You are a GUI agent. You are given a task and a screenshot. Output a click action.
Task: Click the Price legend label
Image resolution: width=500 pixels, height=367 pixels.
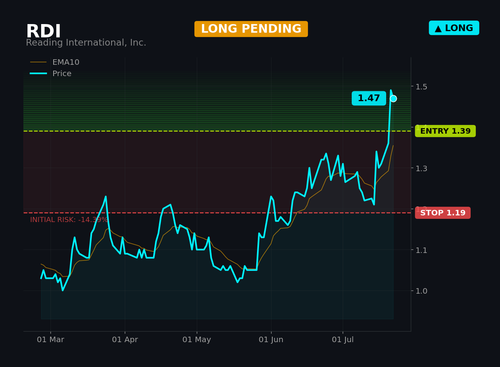click(62, 73)
